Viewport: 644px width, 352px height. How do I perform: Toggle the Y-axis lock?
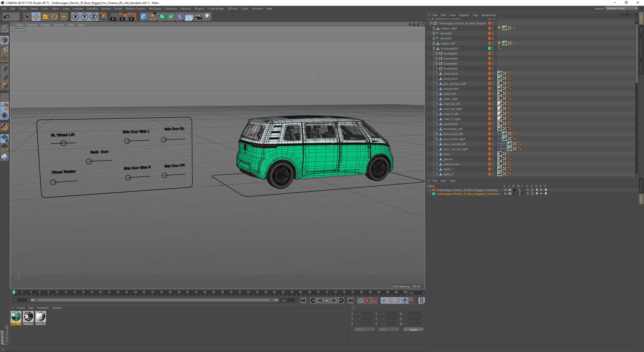[85, 17]
